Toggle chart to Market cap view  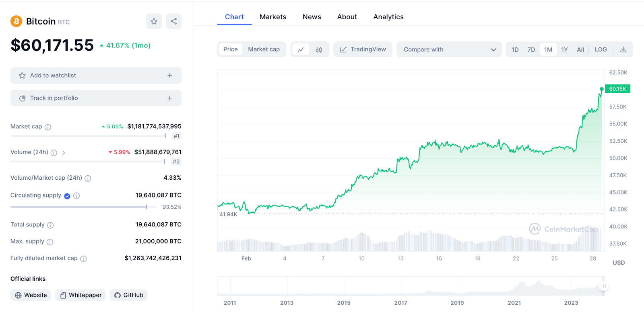click(264, 49)
